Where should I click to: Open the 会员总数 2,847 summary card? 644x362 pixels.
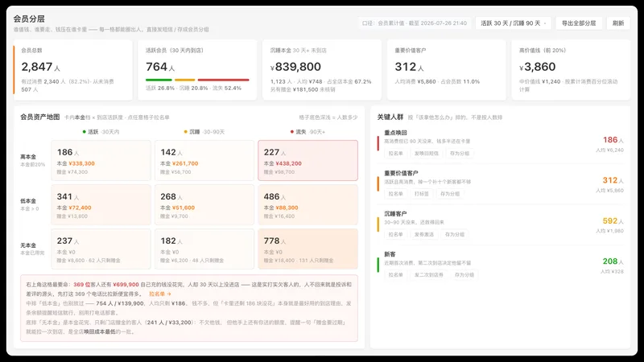(x=72, y=70)
